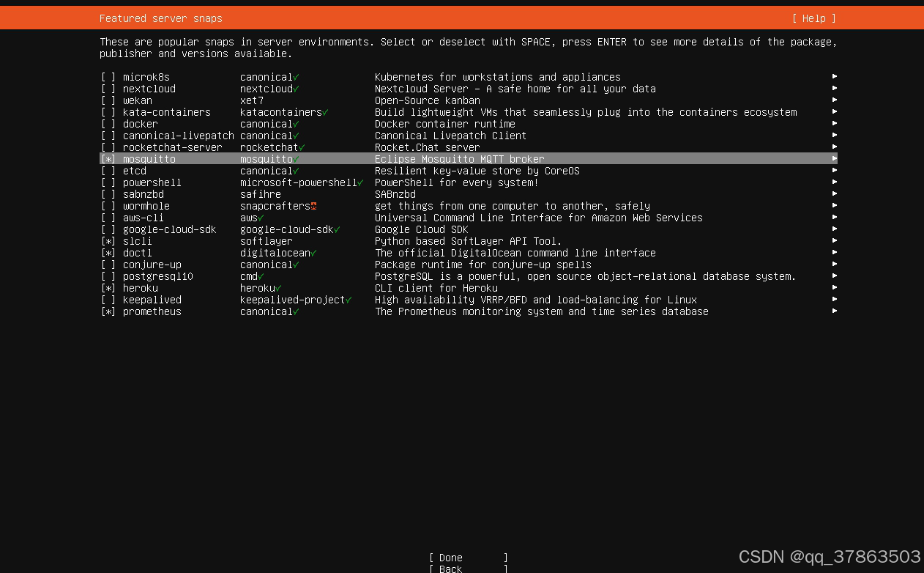
Task: Open details arrow for sabnzbd row
Action: pos(835,193)
